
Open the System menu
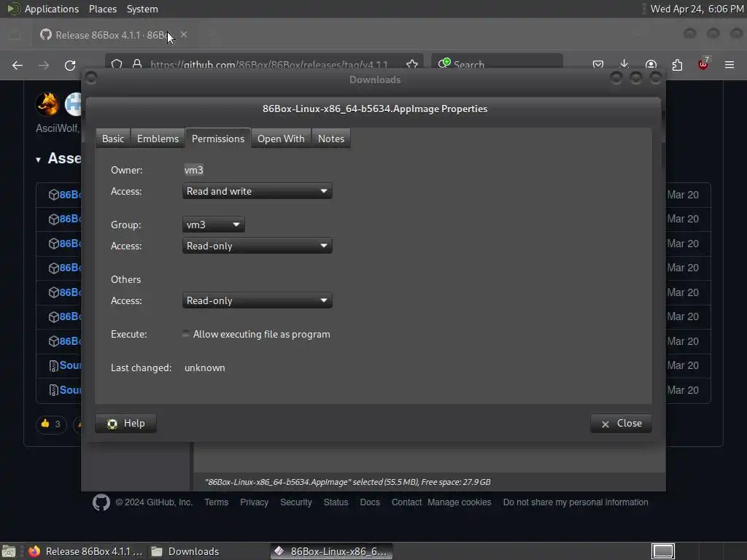(142, 9)
